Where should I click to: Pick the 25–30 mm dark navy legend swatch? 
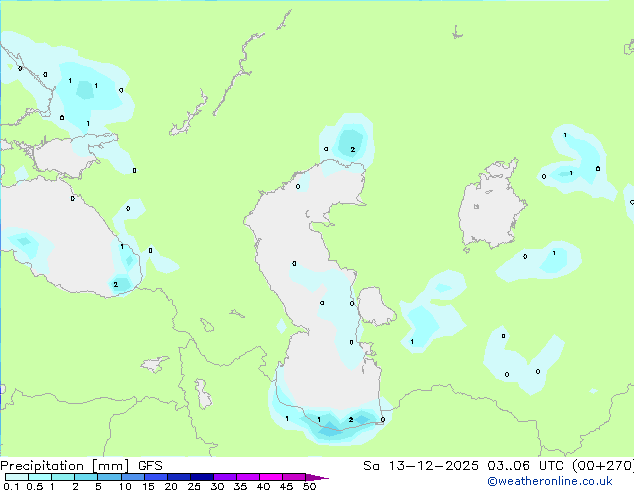tap(202, 477)
